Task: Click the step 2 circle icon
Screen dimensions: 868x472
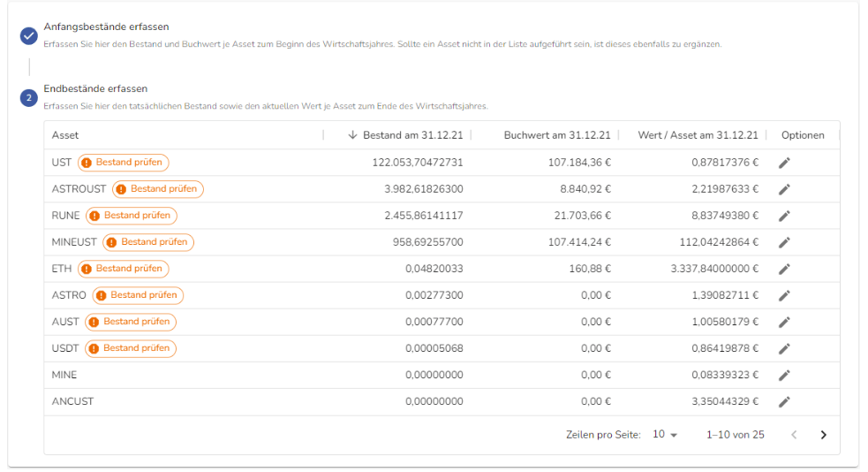Action: click(x=29, y=98)
